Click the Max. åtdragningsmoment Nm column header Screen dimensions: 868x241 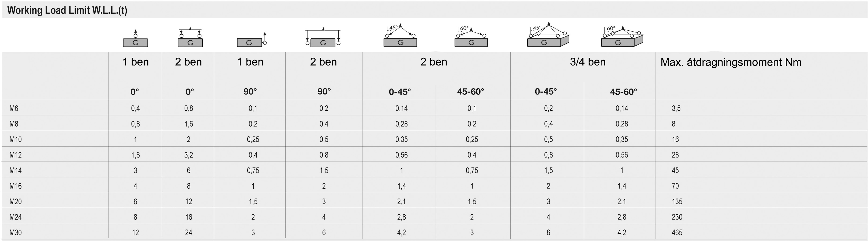pyautogui.click(x=731, y=62)
